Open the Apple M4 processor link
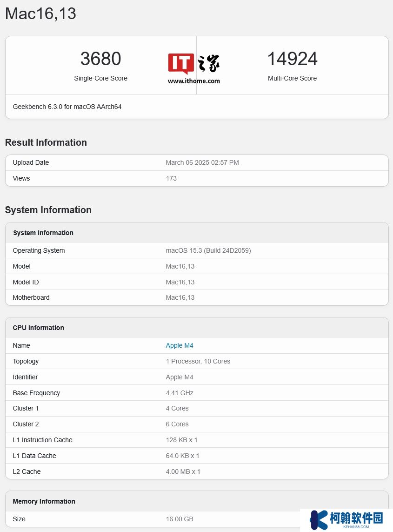393x532 pixels. point(180,345)
